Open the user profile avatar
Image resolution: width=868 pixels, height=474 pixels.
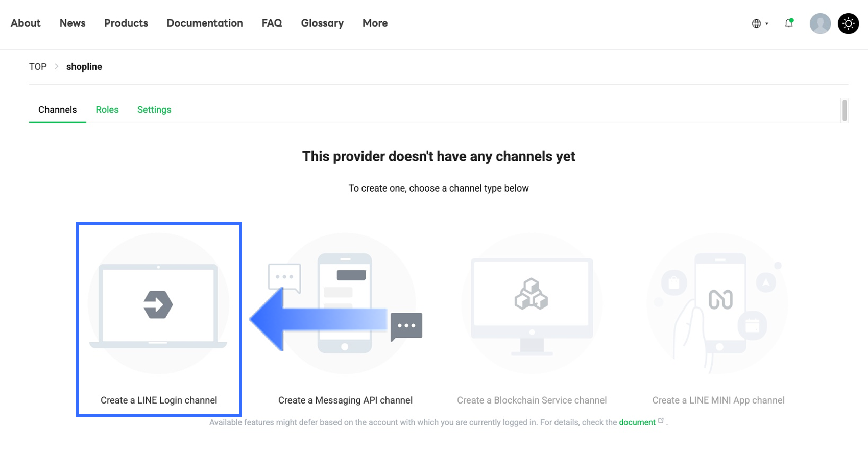(x=820, y=23)
